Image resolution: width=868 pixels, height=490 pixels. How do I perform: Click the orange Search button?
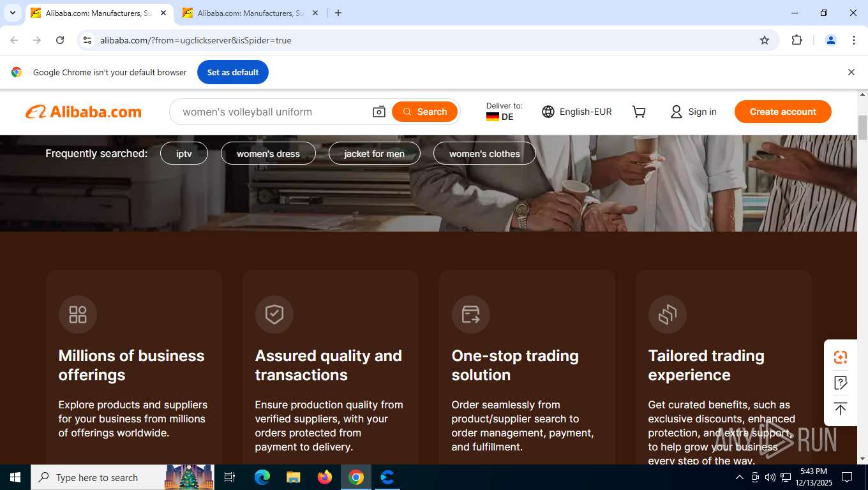pyautogui.click(x=424, y=112)
